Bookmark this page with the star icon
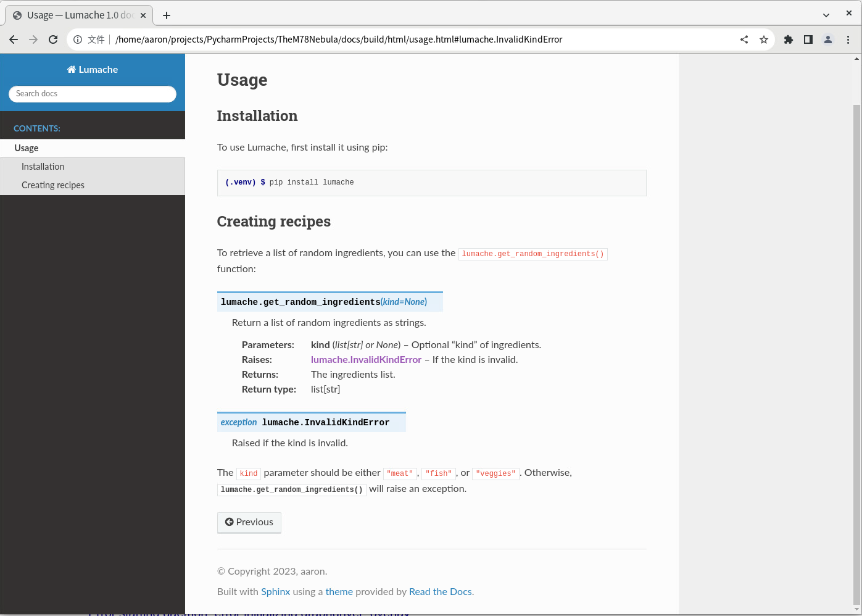 point(764,40)
